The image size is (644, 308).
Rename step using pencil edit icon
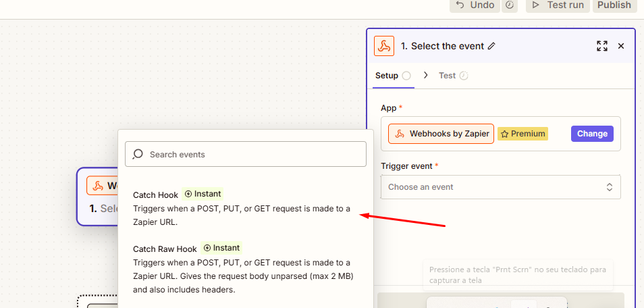click(x=491, y=46)
